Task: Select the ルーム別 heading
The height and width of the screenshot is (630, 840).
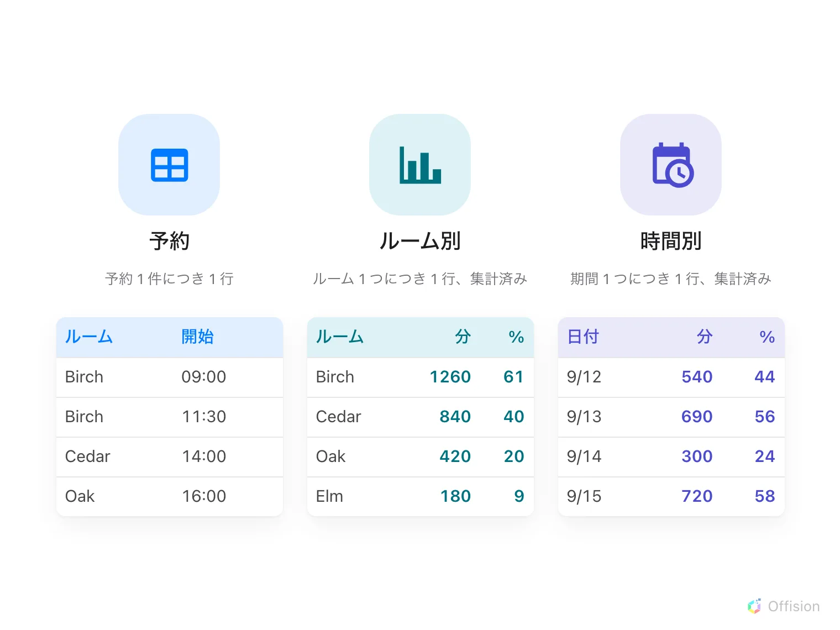Action: click(420, 241)
